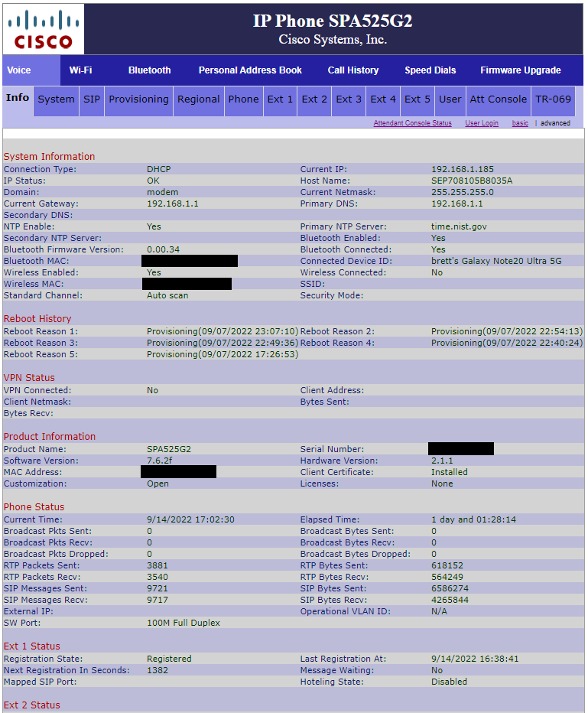Click Standard Channel value Auto scan
The image size is (588, 713).
click(167, 295)
